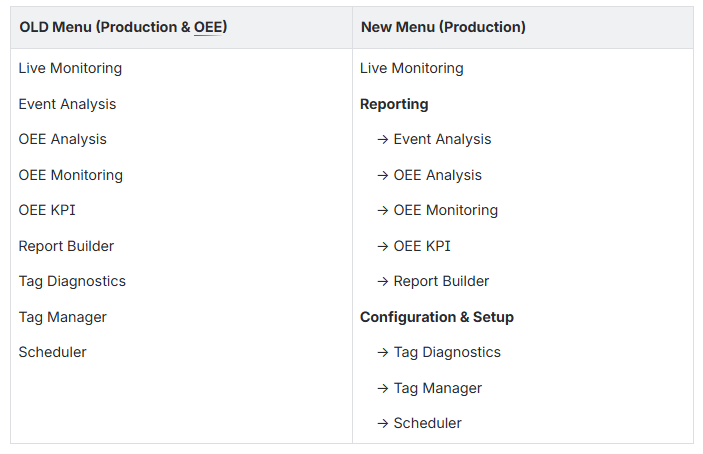
Task: Click OEE Analysis in the OLD Menu list
Action: (x=62, y=140)
